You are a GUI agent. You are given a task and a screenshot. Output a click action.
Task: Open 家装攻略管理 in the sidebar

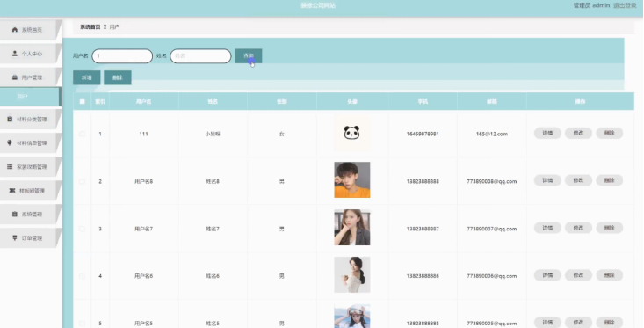pos(31,166)
